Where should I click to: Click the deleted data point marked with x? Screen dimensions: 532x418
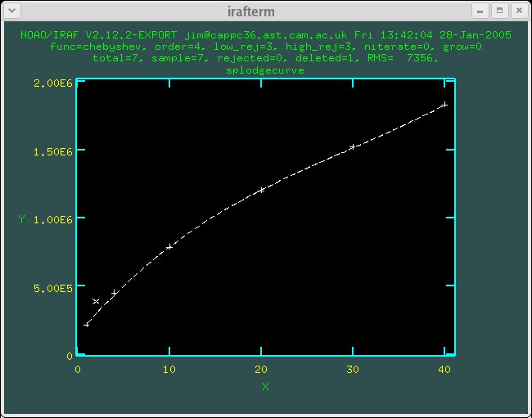coord(96,302)
